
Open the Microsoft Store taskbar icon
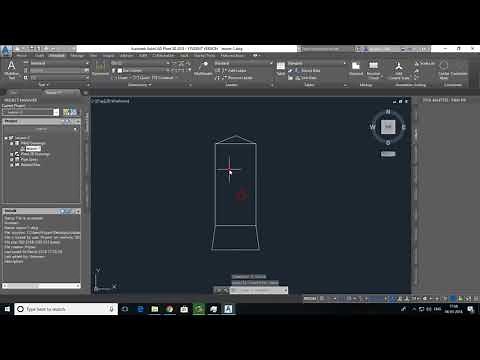[x=184, y=309]
